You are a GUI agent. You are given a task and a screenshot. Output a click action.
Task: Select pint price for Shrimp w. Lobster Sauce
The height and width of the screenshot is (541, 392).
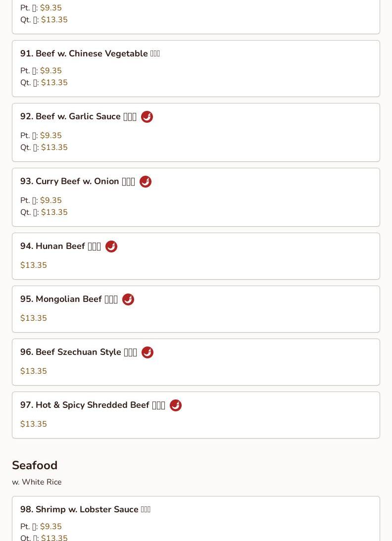51,527
